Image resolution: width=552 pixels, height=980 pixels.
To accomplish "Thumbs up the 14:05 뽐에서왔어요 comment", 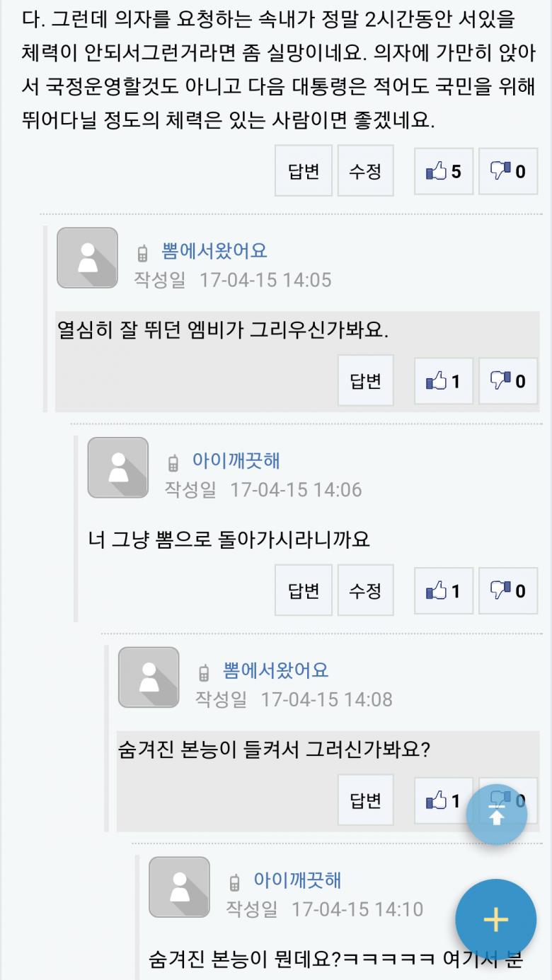I will [x=443, y=381].
